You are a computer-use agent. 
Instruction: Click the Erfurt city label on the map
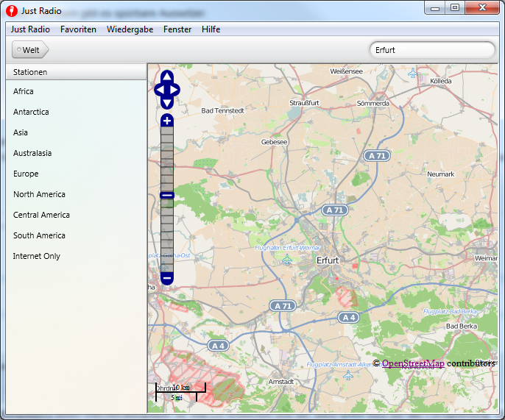pyautogui.click(x=328, y=260)
